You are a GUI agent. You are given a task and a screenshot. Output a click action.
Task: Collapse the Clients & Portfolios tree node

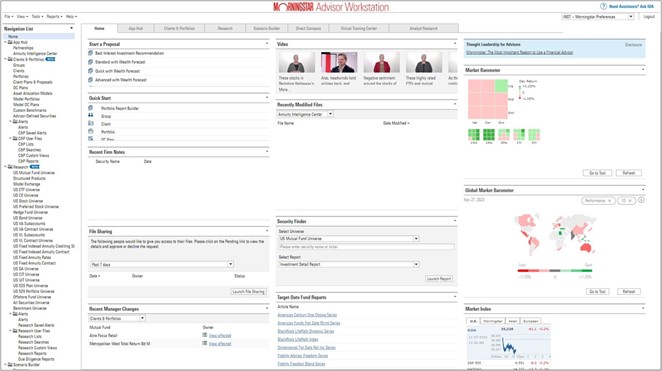coord(5,60)
